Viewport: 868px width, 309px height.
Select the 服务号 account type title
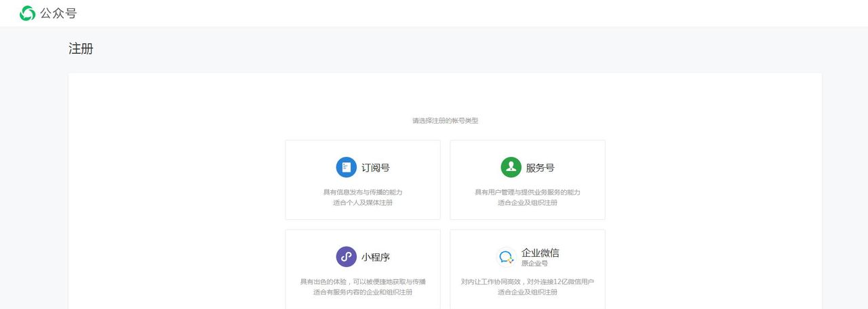point(540,168)
